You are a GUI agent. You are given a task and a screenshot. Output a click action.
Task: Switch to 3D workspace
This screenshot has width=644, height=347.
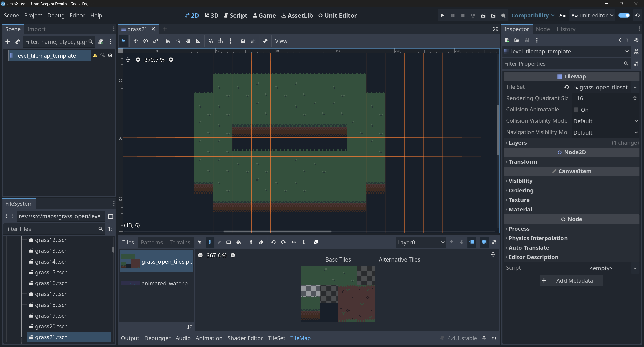211,15
